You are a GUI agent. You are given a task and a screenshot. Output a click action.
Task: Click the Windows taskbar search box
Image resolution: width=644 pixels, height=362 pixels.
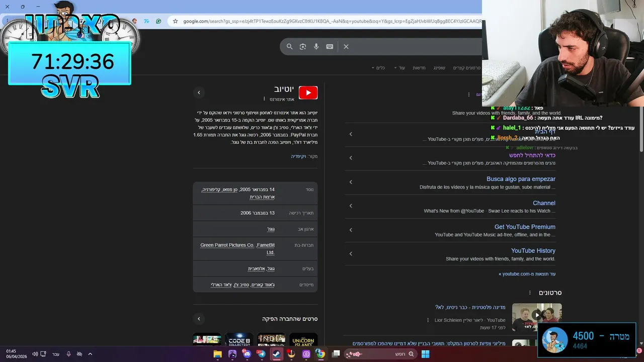click(380, 354)
